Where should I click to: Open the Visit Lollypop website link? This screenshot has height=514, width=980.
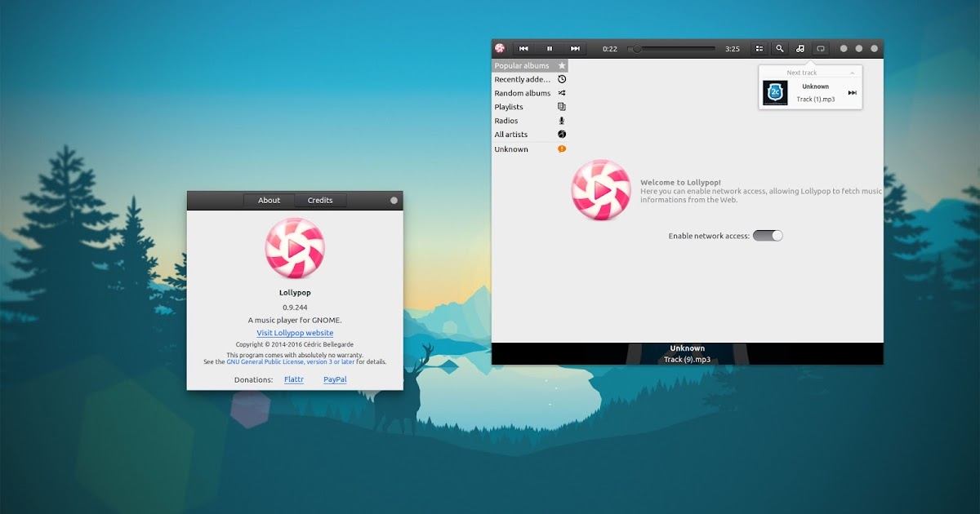(x=294, y=332)
